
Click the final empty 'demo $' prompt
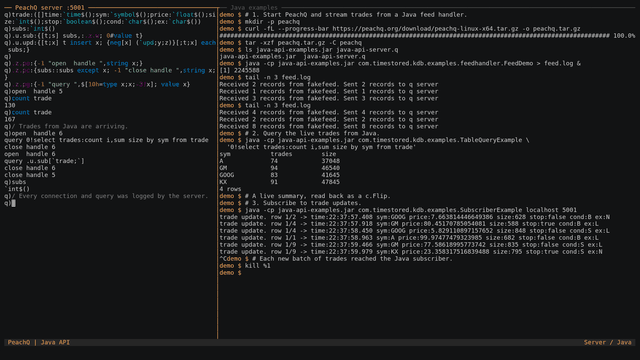[230, 272]
